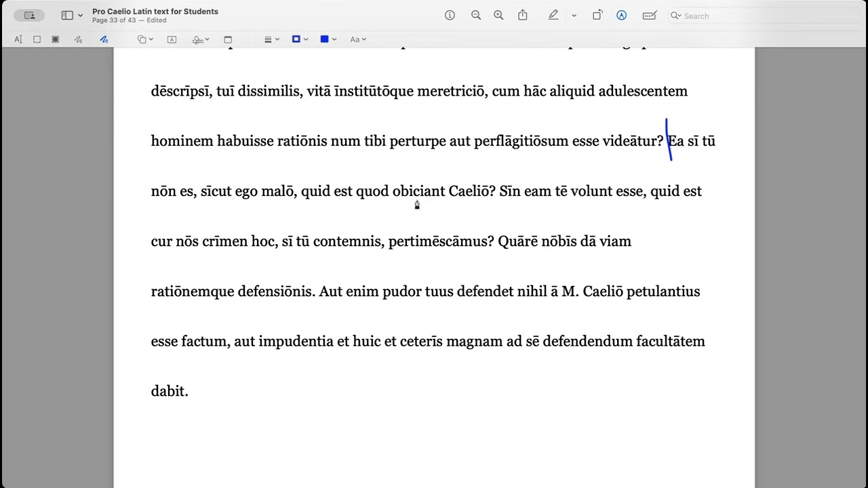Select the Rectangular Selection tool

pyautogui.click(x=37, y=39)
